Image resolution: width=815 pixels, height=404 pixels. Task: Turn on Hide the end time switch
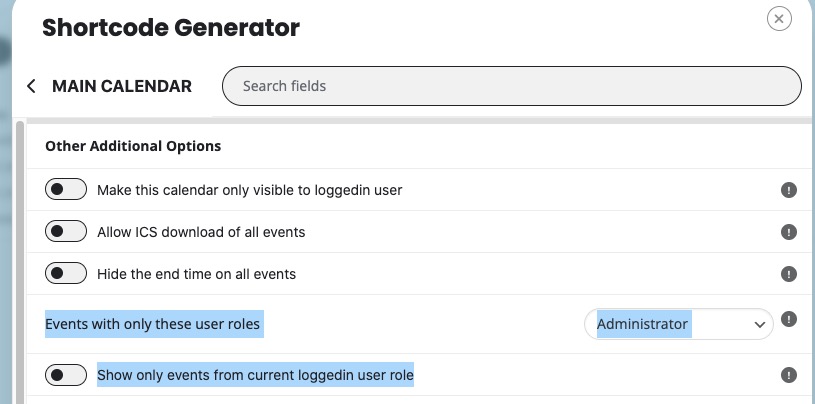[x=65, y=273]
